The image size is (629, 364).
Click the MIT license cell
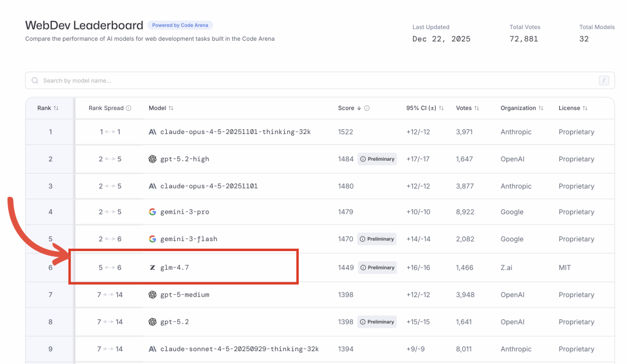[x=564, y=268]
